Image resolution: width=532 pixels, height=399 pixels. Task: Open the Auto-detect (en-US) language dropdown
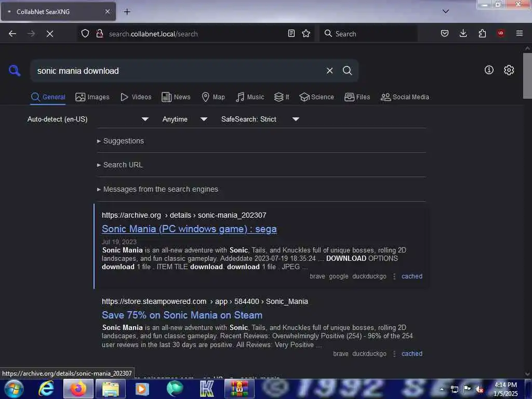click(x=88, y=119)
